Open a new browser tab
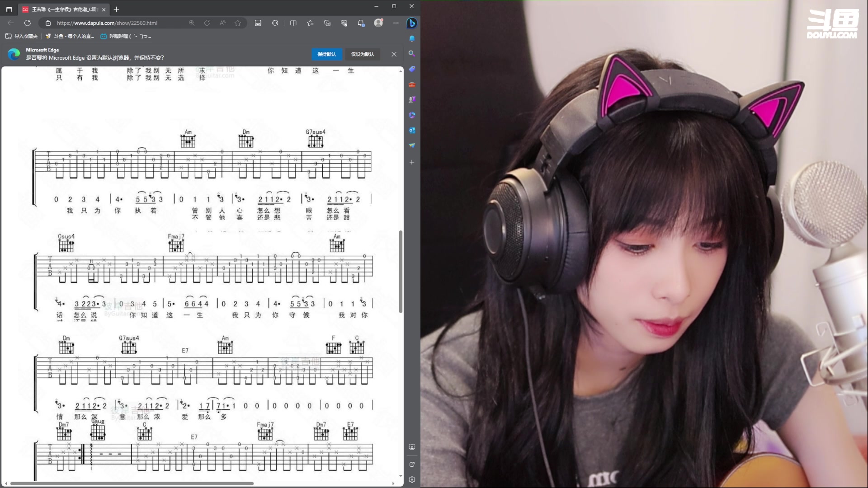This screenshot has height=488, width=868. [117, 9]
